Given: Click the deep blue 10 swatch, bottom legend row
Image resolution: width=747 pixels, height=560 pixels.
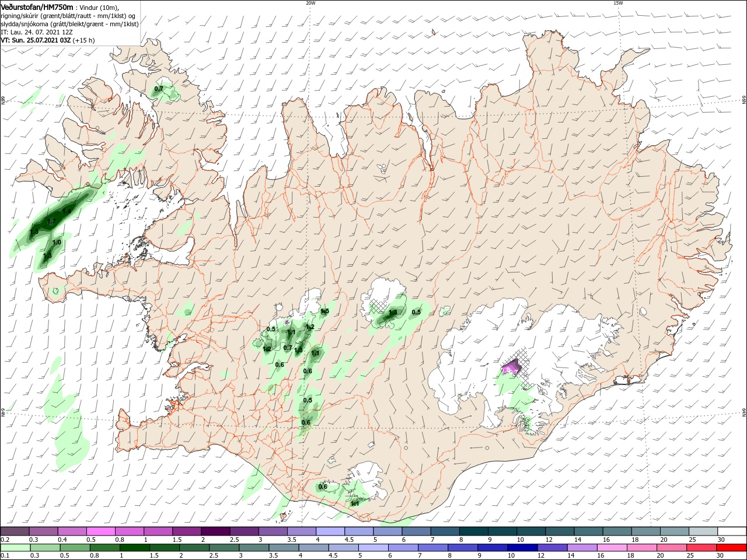Looking at the screenshot, I should [522, 548].
